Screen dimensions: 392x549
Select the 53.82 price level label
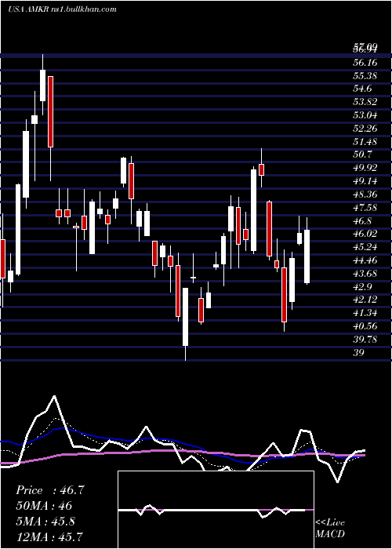point(365,102)
